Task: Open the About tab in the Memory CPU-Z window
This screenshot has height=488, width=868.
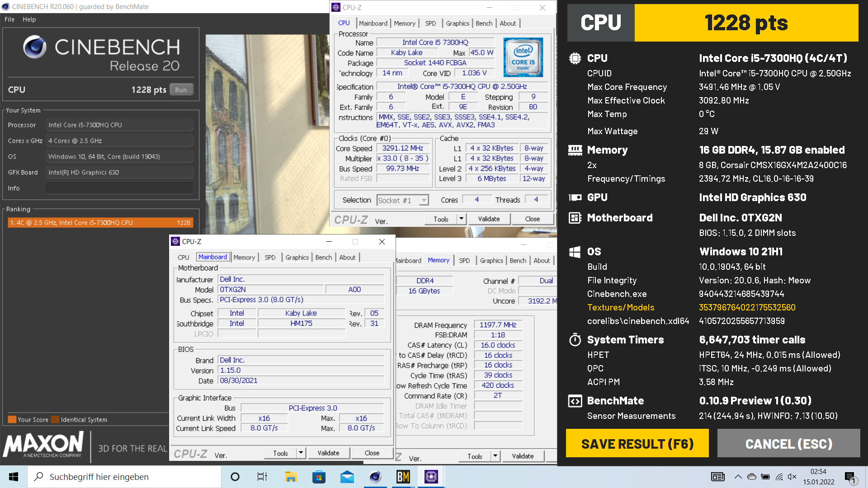Action: click(x=542, y=261)
